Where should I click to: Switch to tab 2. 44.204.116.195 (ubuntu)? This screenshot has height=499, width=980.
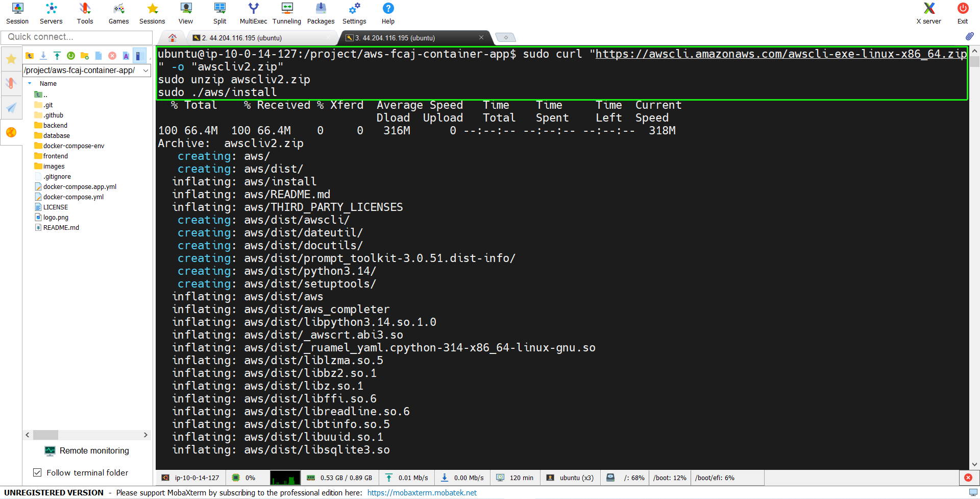pyautogui.click(x=241, y=38)
